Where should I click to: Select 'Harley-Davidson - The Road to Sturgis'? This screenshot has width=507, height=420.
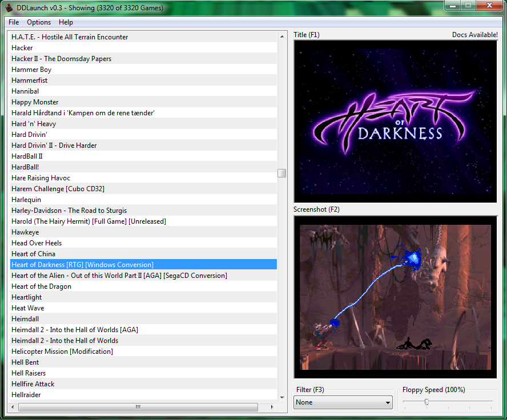click(143, 211)
